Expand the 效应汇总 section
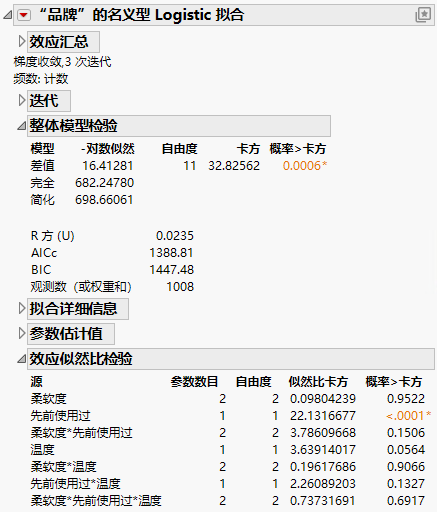 pyautogui.click(x=22, y=41)
